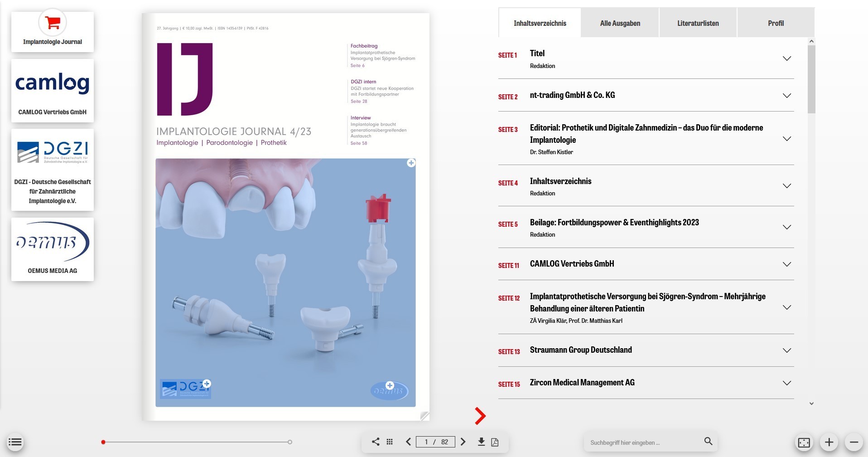Click the magazine cover implant image

click(x=285, y=282)
